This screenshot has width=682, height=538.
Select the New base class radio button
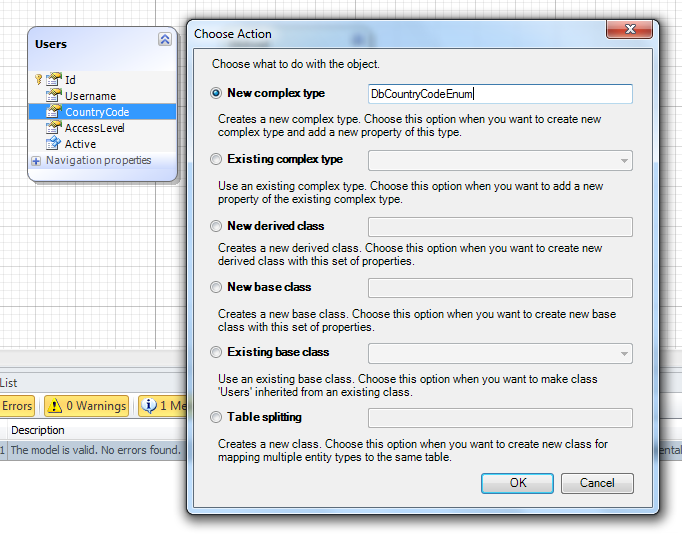click(x=216, y=287)
